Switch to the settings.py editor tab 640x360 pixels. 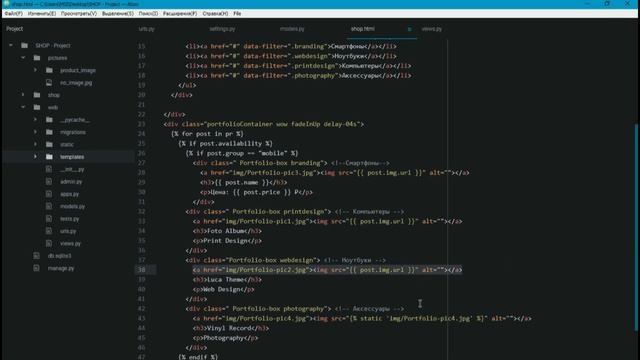[x=222, y=29]
